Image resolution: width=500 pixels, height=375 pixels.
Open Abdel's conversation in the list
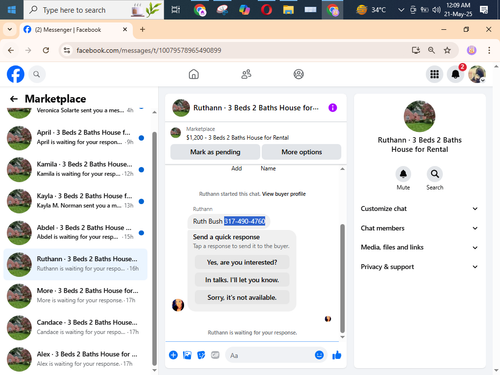tap(76, 232)
